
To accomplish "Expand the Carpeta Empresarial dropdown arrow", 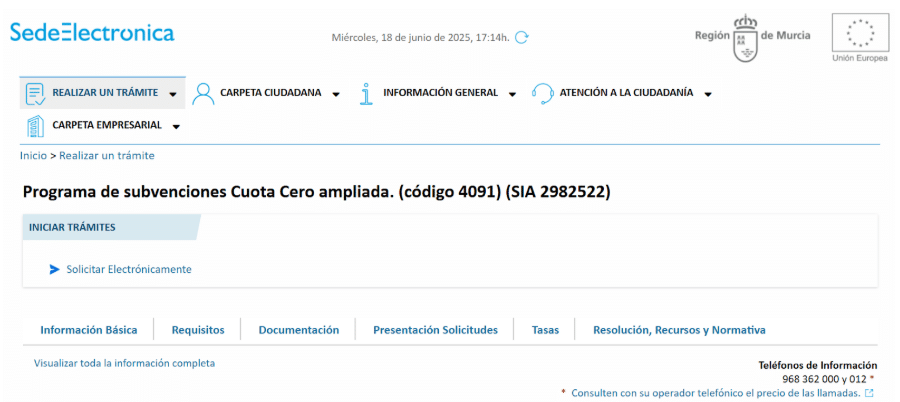I will pos(176,126).
